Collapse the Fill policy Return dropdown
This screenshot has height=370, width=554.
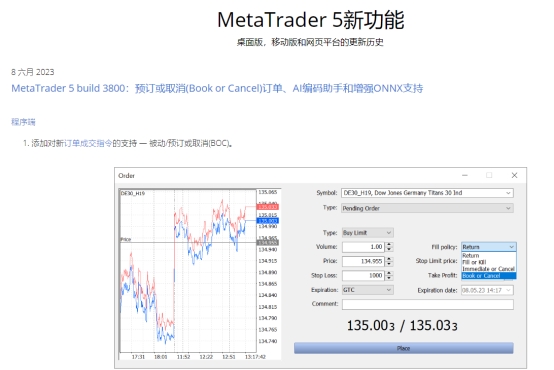(x=489, y=247)
